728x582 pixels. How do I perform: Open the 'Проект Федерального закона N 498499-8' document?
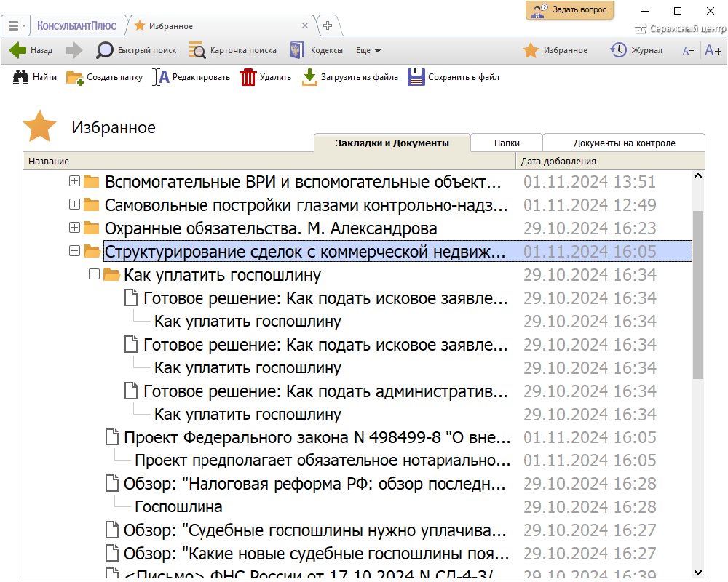(x=317, y=437)
